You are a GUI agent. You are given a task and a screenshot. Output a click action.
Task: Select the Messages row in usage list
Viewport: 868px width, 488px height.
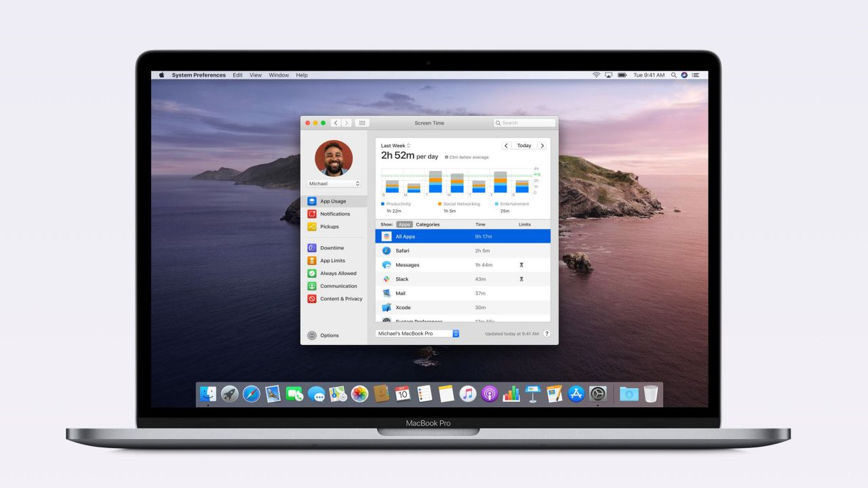[463, 265]
